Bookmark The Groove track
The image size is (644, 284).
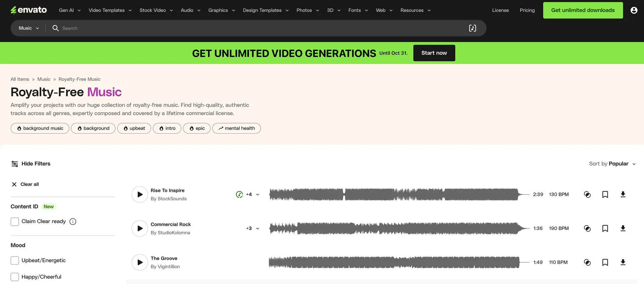[x=605, y=262]
